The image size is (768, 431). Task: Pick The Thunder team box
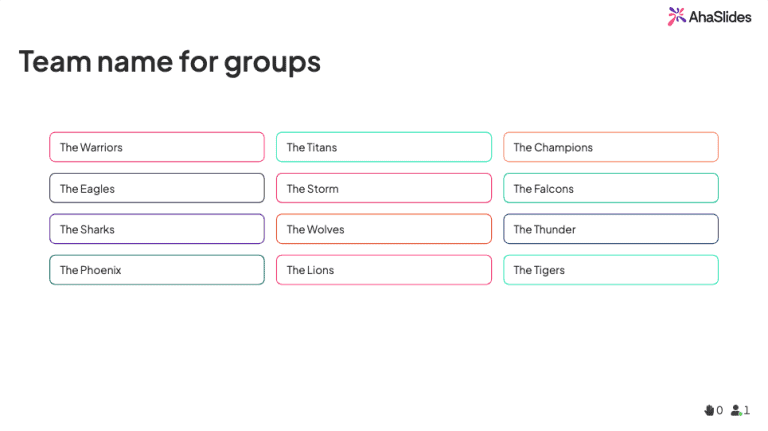(611, 229)
